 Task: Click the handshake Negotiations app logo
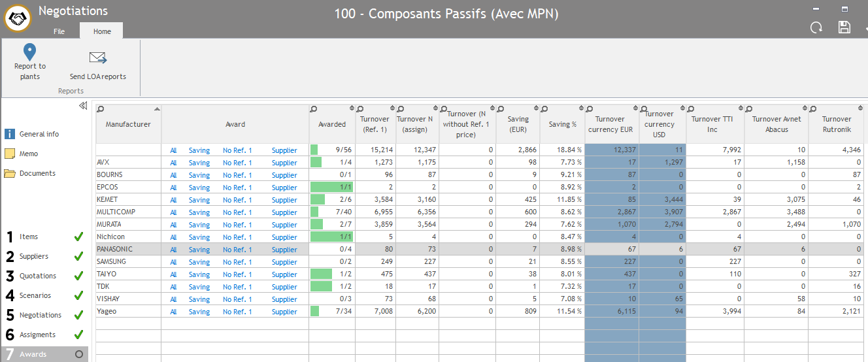coord(18,18)
